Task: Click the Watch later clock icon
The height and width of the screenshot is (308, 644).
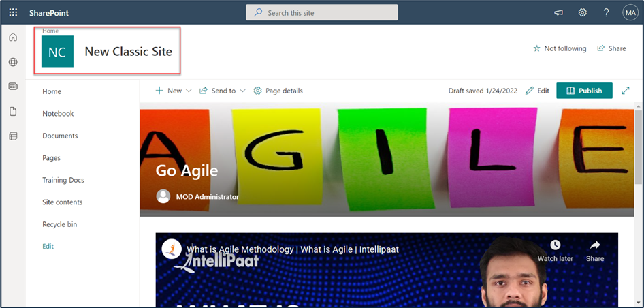Action: tap(556, 245)
